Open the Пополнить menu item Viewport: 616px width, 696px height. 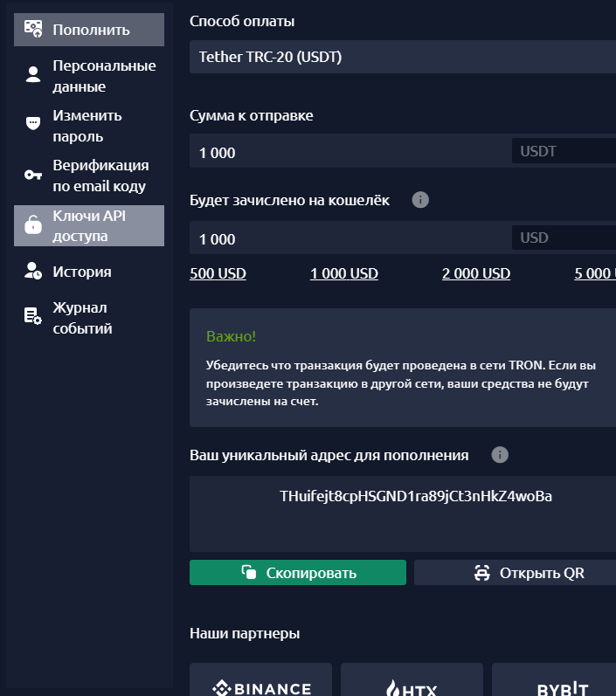pyautogui.click(x=89, y=30)
